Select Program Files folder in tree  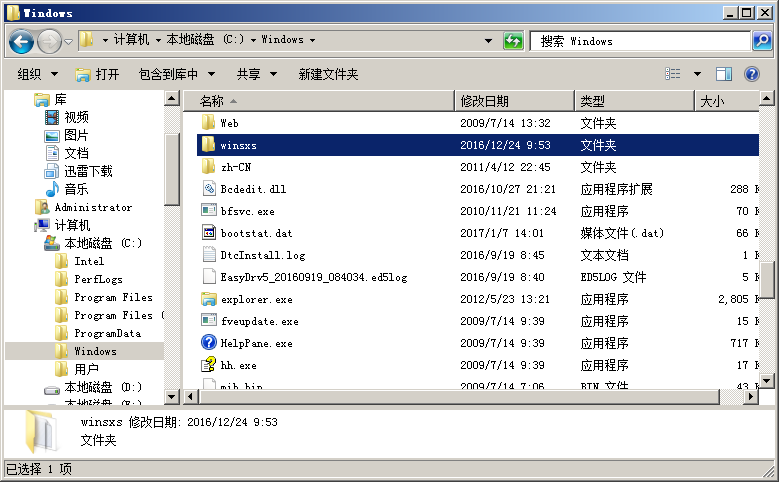[x=112, y=297]
